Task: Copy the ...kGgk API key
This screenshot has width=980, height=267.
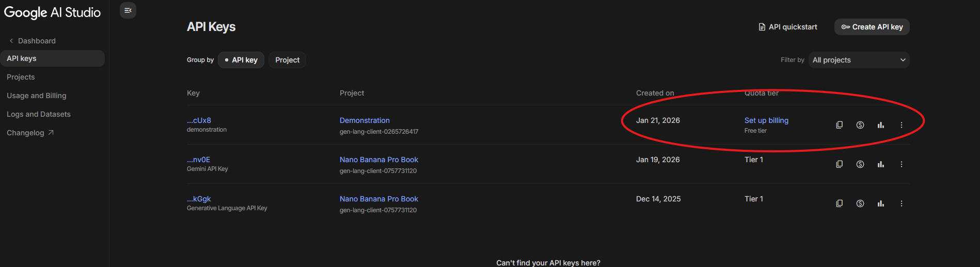Action: (840, 203)
